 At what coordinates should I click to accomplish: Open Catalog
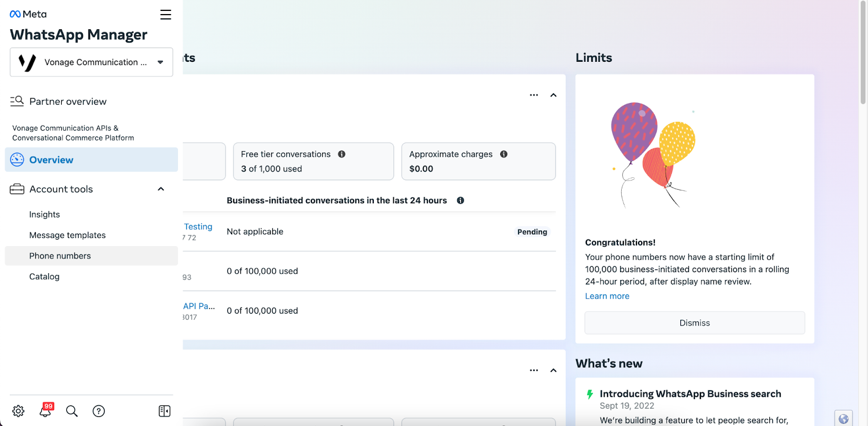[x=44, y=276]
